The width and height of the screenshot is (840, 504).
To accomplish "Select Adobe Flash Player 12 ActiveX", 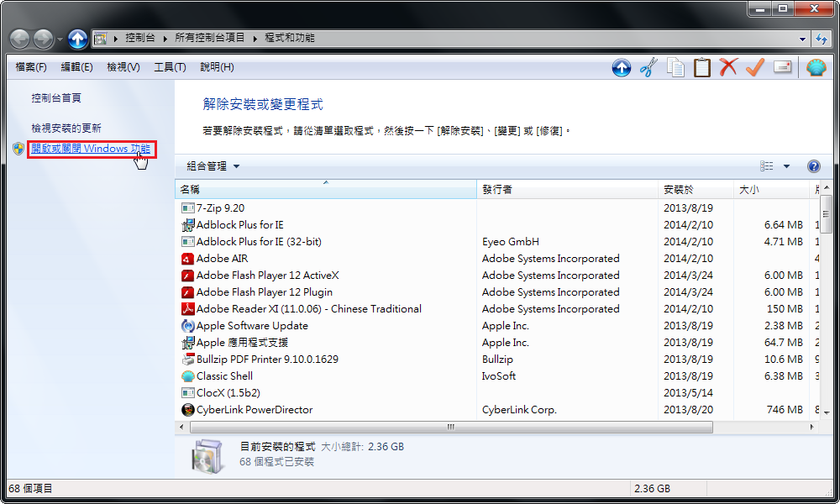I will 267,276.
